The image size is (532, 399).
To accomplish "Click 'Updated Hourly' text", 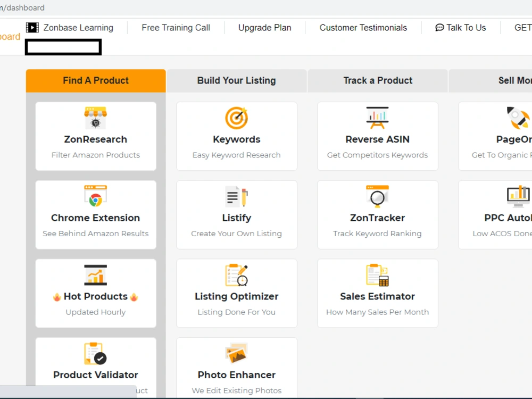I will [96, 312].
